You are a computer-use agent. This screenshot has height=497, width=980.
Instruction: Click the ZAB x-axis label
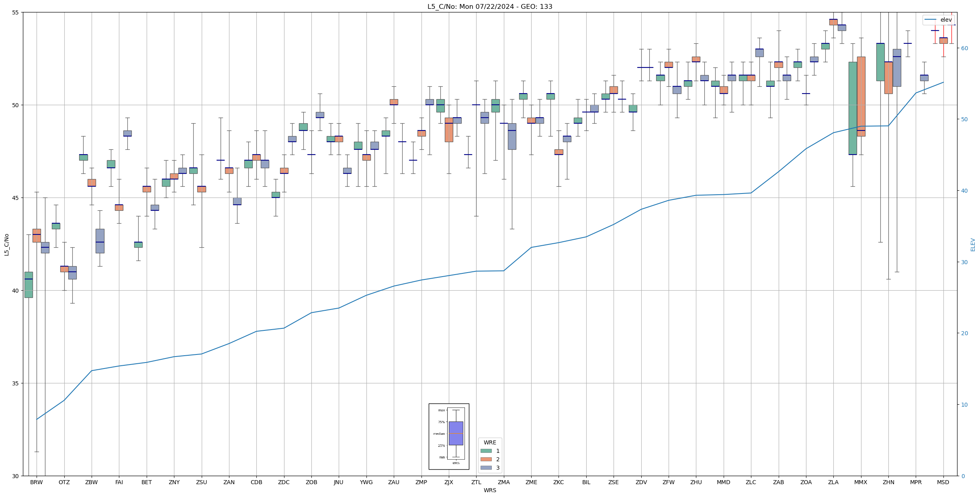779,482
